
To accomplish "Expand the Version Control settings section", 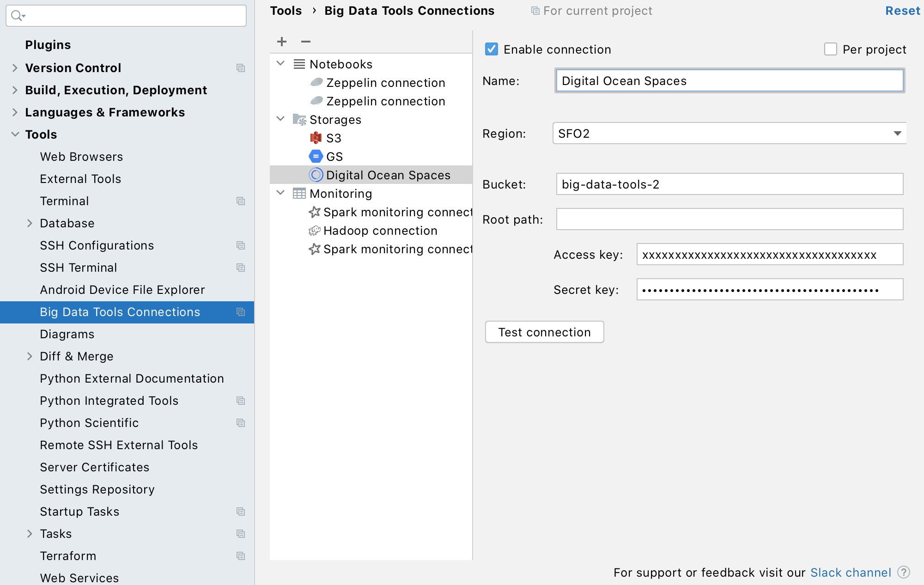I will 15,68.
